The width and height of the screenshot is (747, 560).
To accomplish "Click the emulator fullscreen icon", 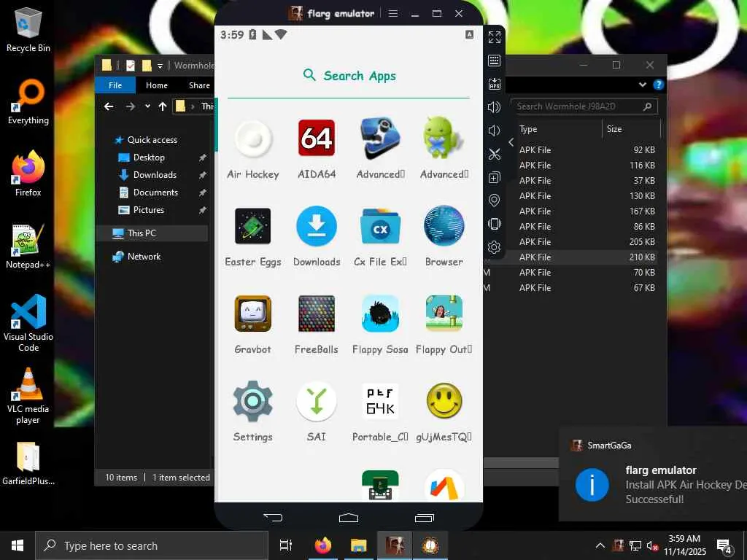I will [x=495, y=37].
